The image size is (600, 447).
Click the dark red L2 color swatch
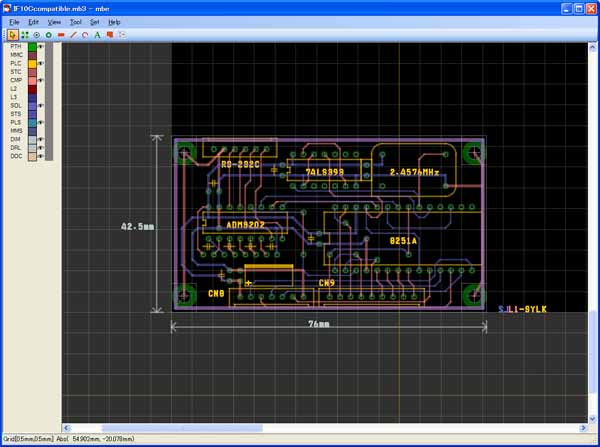[x=33, y=89]
